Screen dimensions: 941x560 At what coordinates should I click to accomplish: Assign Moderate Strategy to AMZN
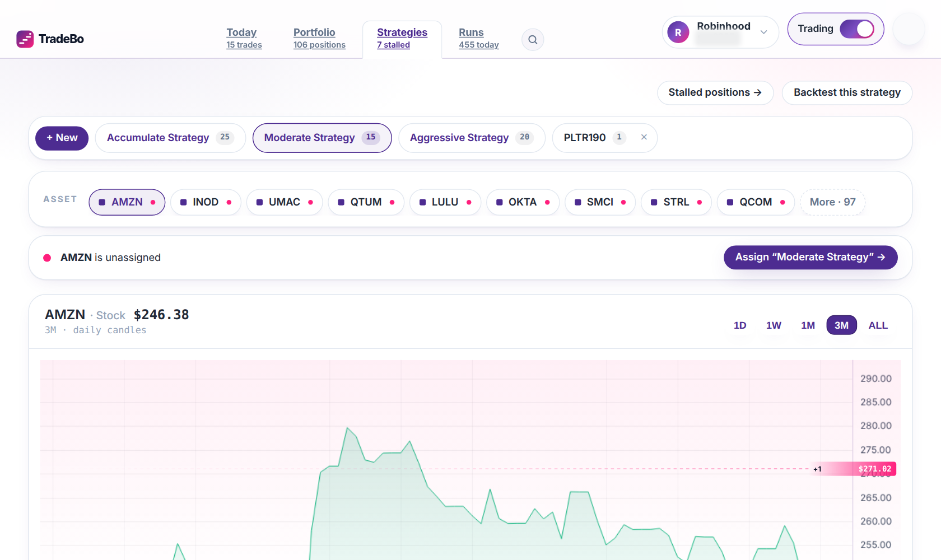(x=810, y=258)
